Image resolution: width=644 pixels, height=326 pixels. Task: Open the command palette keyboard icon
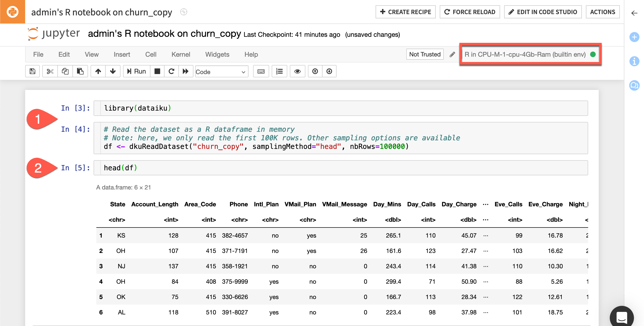[x=261, y=71]
